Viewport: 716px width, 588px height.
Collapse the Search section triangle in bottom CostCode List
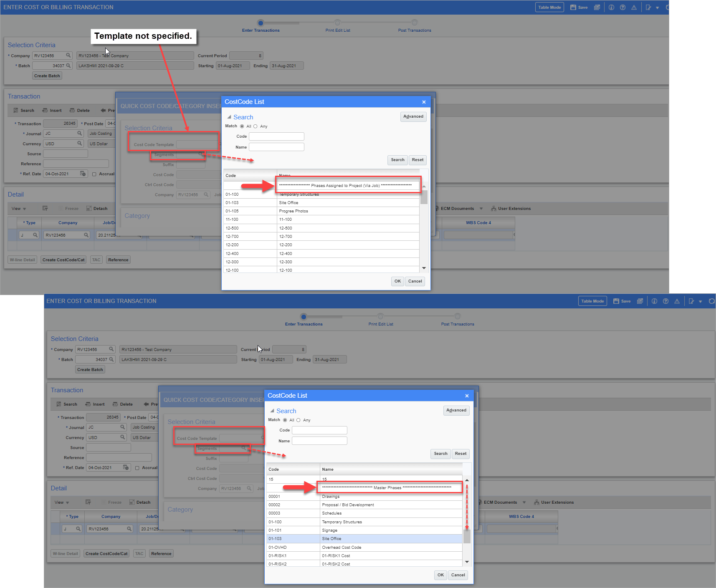pos(272,411)
